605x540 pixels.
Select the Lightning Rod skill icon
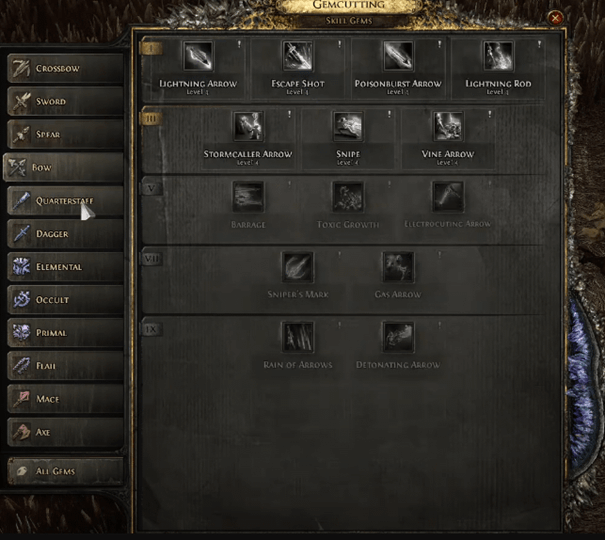click(x=498, y=56)
